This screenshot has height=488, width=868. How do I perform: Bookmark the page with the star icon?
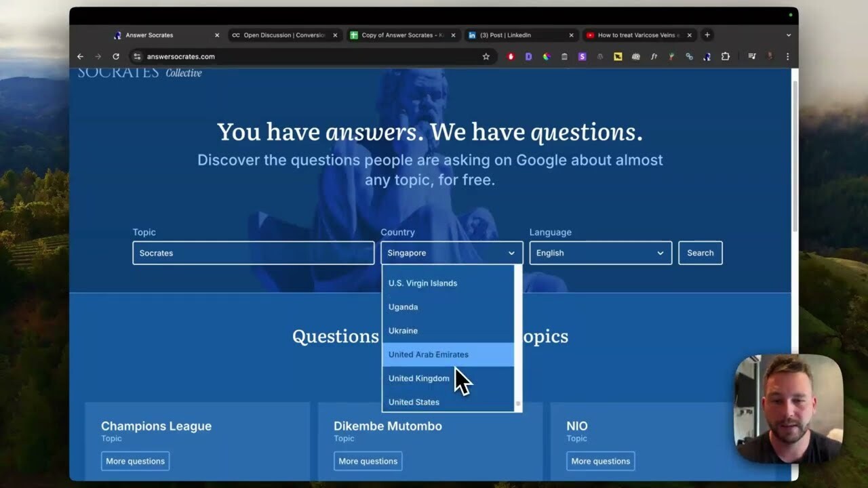486,57
